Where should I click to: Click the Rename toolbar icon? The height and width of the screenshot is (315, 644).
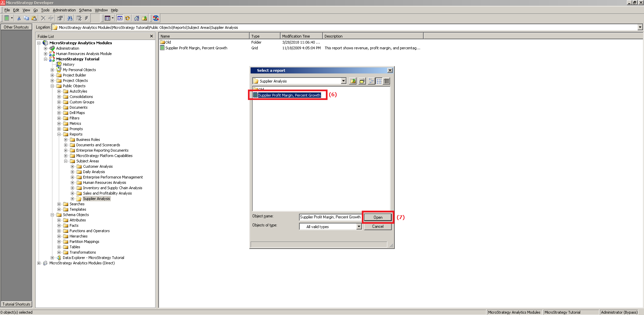point(51,18)
